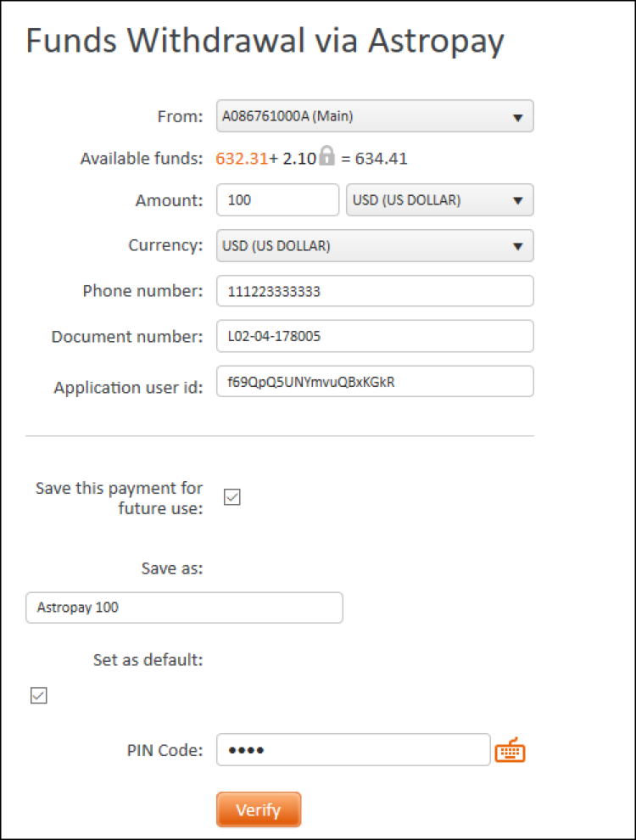Click the lock icon next to 2.10

pos(326,156)
